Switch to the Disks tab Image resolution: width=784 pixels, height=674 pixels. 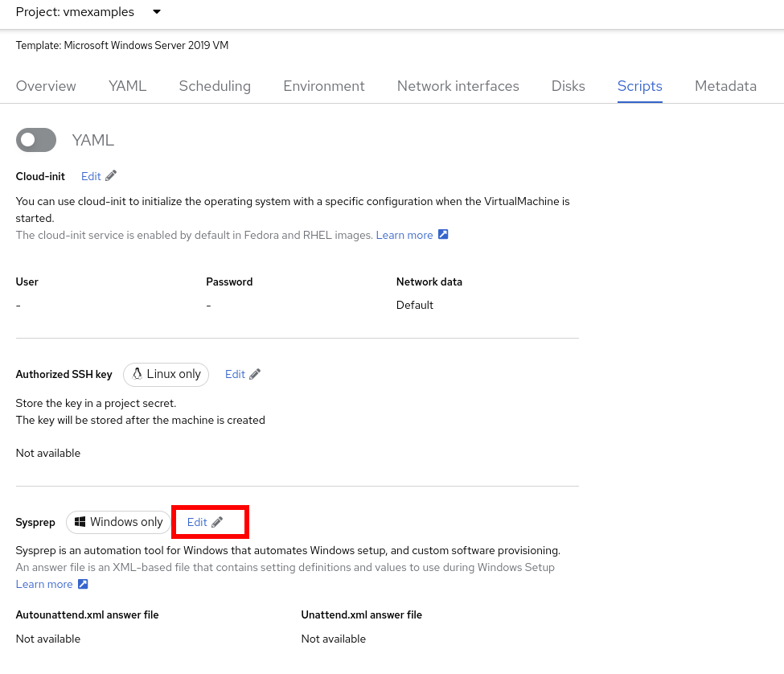(x=568, y=86)
